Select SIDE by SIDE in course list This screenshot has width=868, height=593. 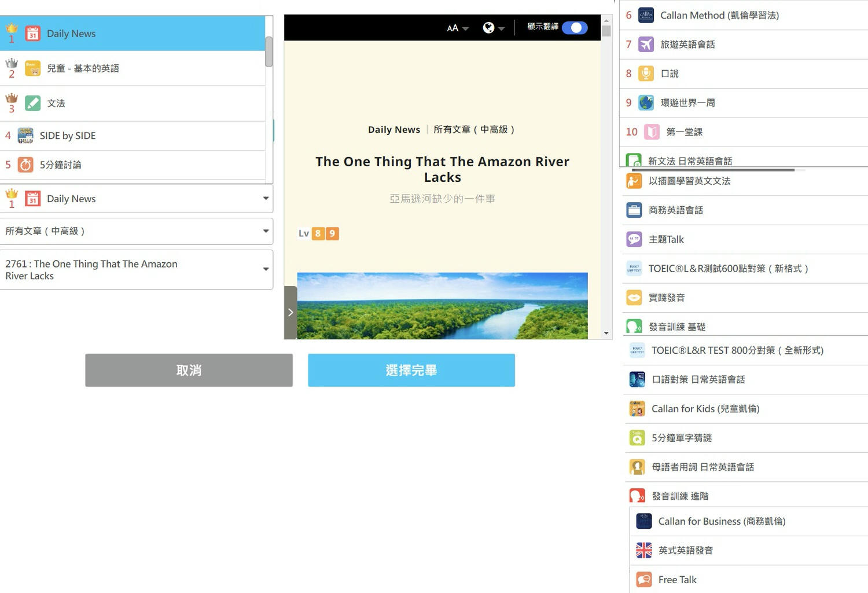tap(133, 136)
